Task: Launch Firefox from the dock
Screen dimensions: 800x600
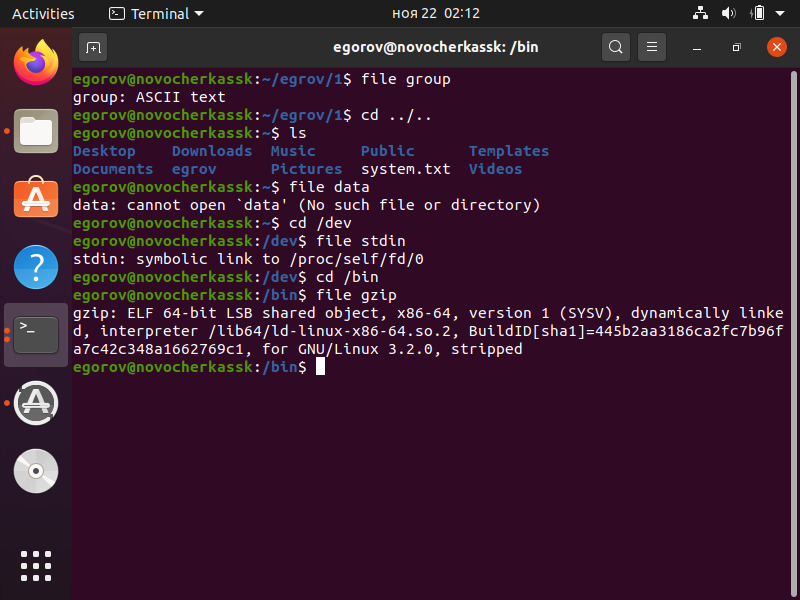Action: (36, 63)
